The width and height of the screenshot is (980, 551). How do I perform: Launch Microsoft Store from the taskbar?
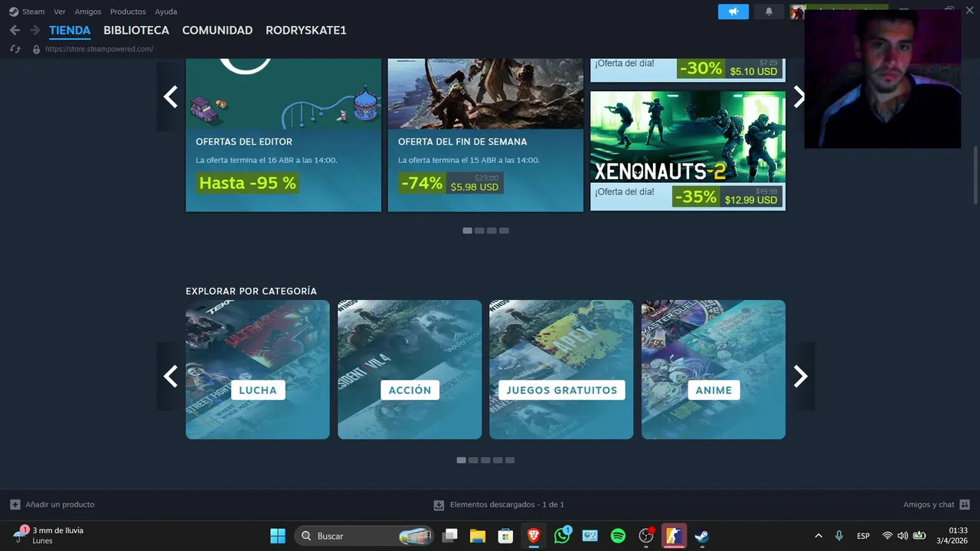coord(505,536)
